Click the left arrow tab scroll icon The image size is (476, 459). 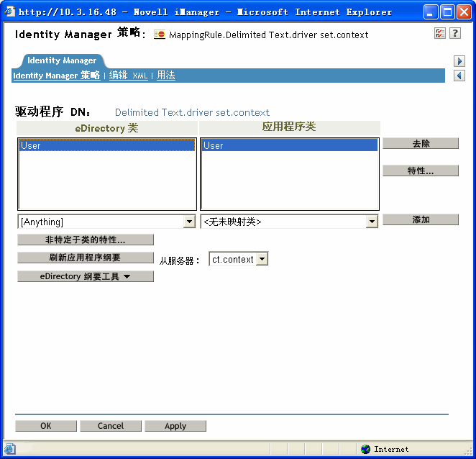pyautogui.click(x=459, y=76)
